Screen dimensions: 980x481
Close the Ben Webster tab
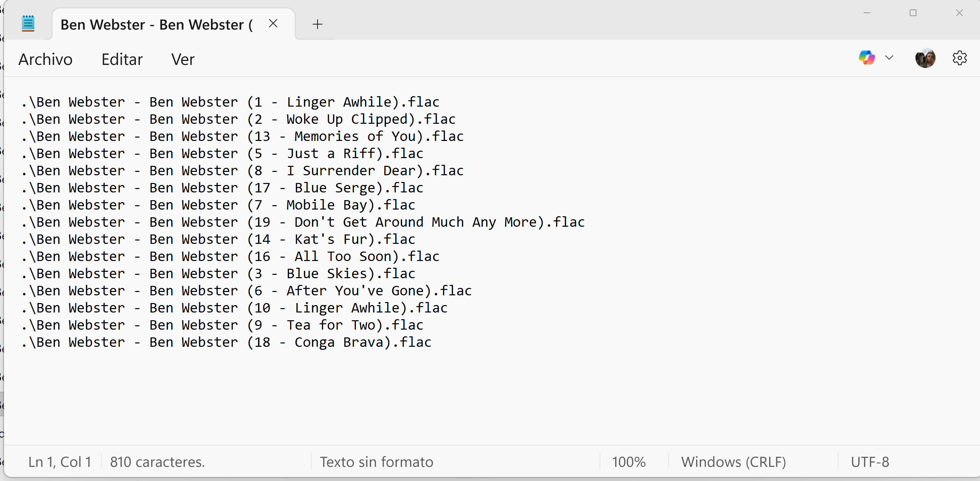click(x=273, y=24)
